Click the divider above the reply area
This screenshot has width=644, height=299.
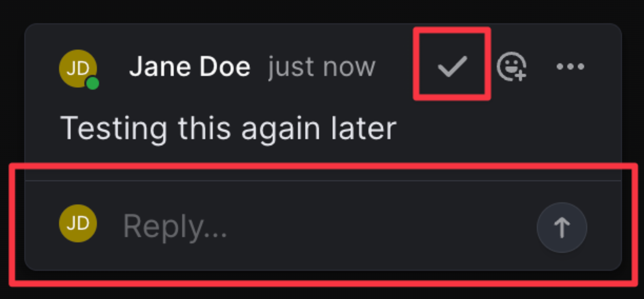click(x=323, y=180)
